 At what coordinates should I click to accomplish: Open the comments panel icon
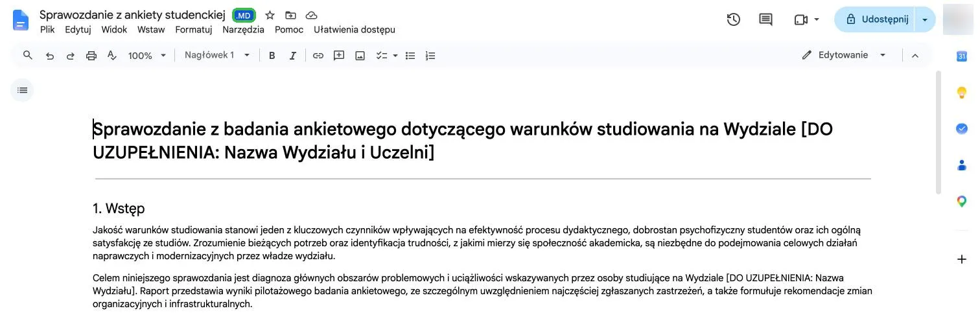click(765, 19)
